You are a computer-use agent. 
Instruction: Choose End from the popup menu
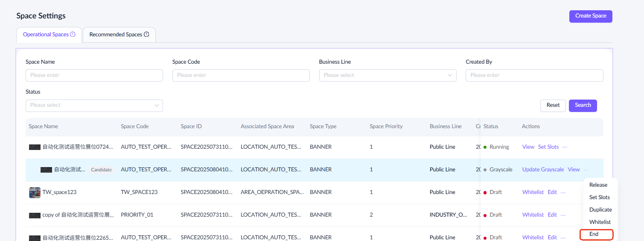[x=594, y=234]
